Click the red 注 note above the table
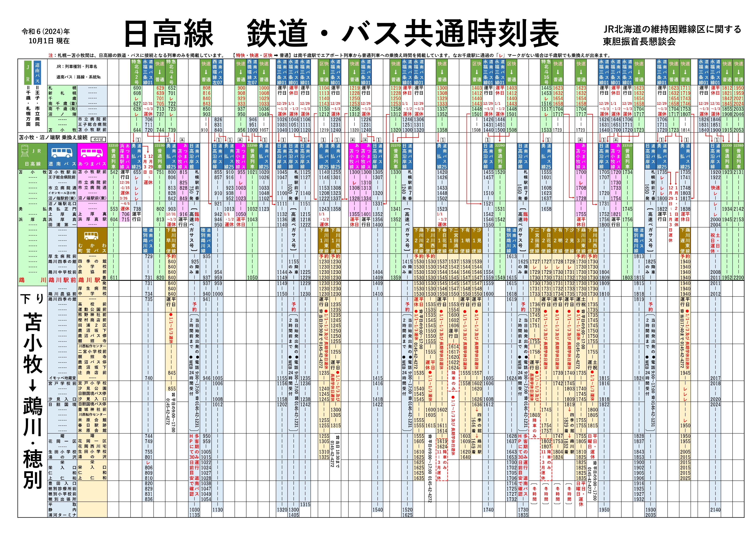Viewport: 756px width, 535px height. [x=50, y=55]
